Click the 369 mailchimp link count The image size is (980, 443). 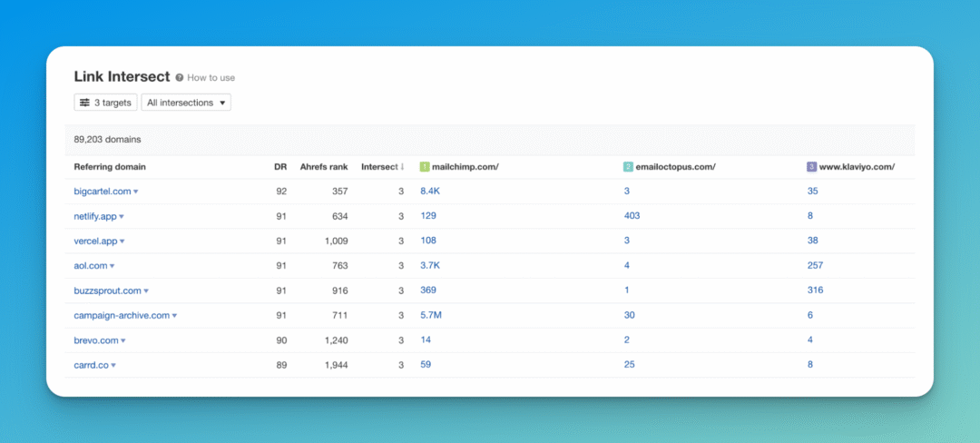click(428, 290)
